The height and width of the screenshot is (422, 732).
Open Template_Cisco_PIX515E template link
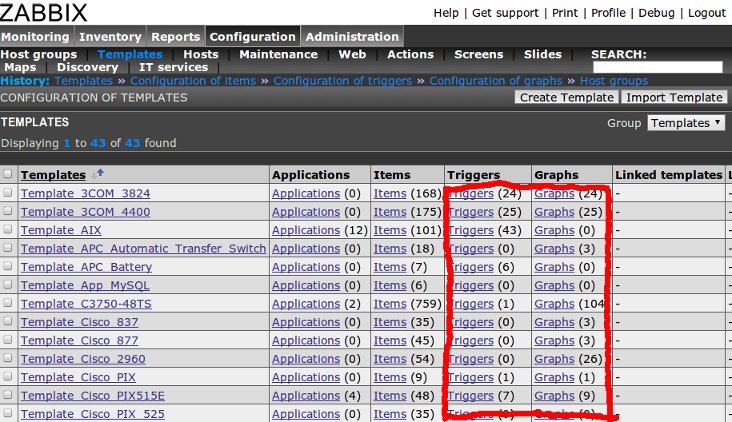92,395
